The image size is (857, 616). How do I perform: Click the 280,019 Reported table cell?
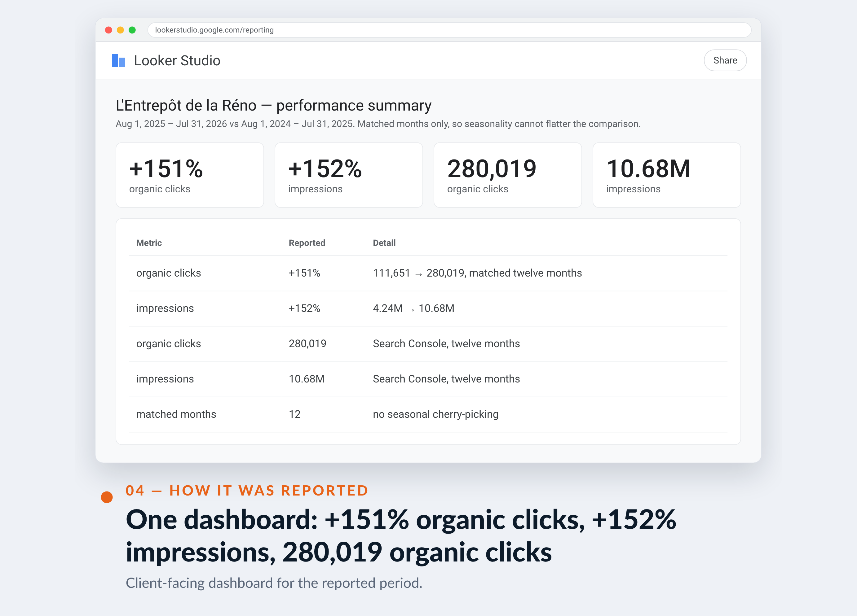click(x=307, y=344)
